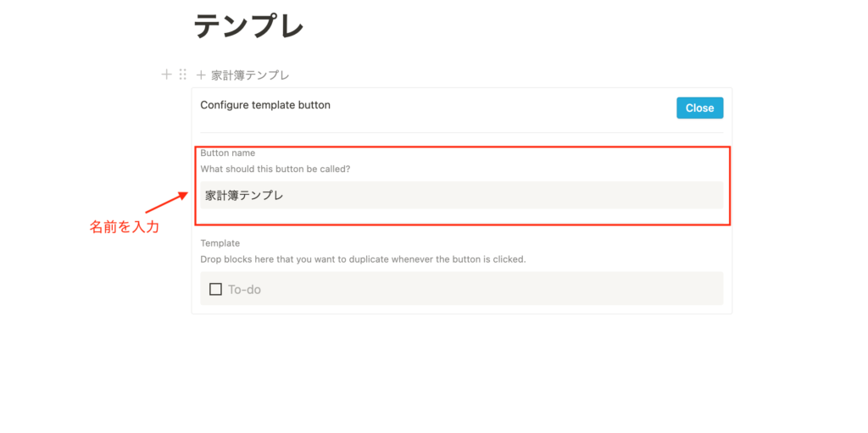Click the plus icon beside 家計簿テンプレ button
The width and height of the screenshot is (868, 433).
[201, 75]
